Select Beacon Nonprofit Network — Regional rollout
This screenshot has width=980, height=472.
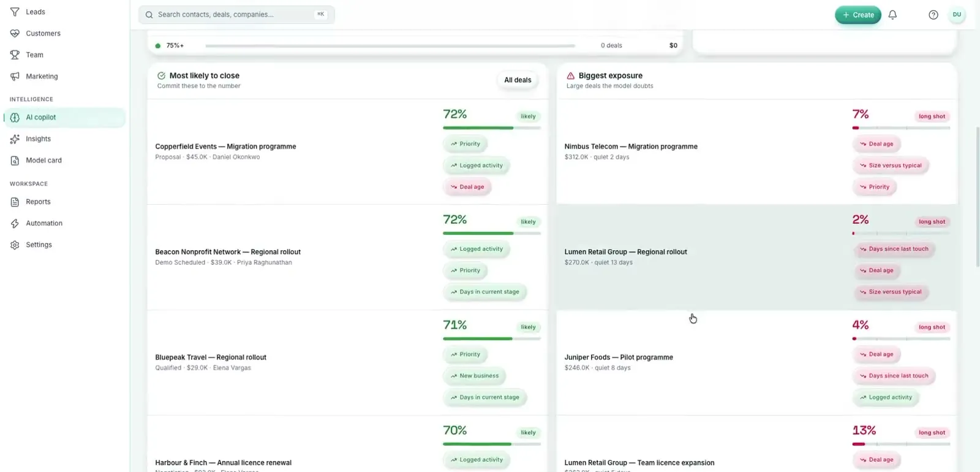347,257
